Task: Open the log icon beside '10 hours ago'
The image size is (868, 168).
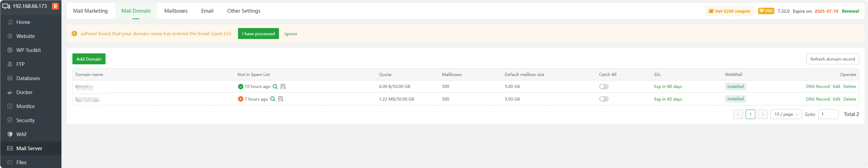Action: [283, 87]
